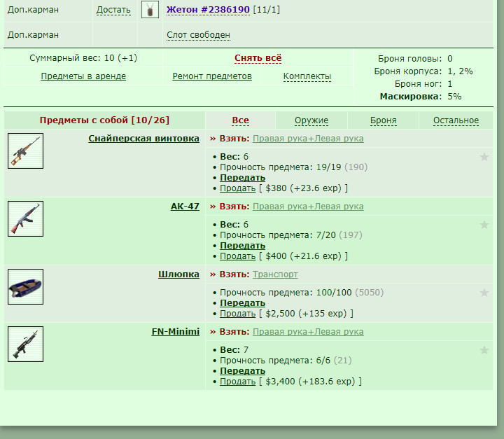The width and height of the screenshot is (504, 439).
Task: Equip Шлюпка in Транспорт slot
Action: [x=275, y=274]
